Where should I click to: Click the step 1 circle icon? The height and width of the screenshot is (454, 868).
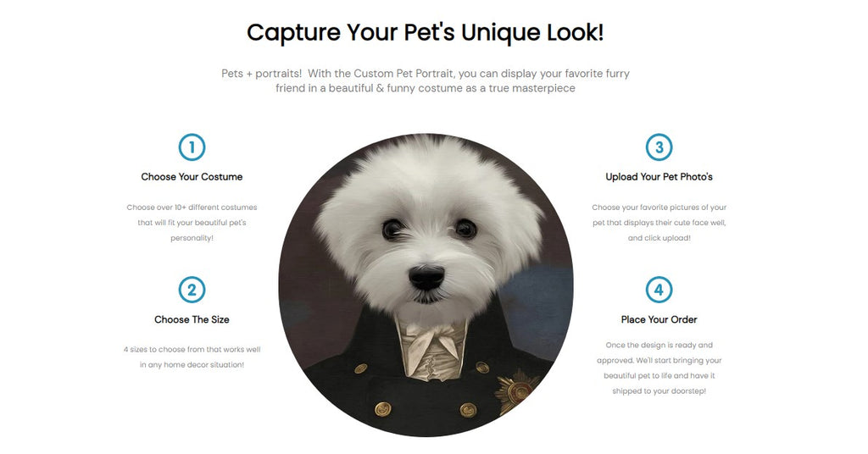pos(192,147)
